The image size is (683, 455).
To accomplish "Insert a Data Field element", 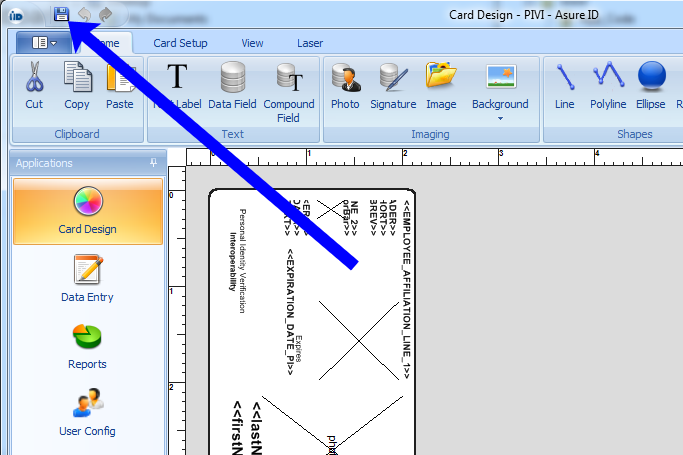I will point(232,84).
